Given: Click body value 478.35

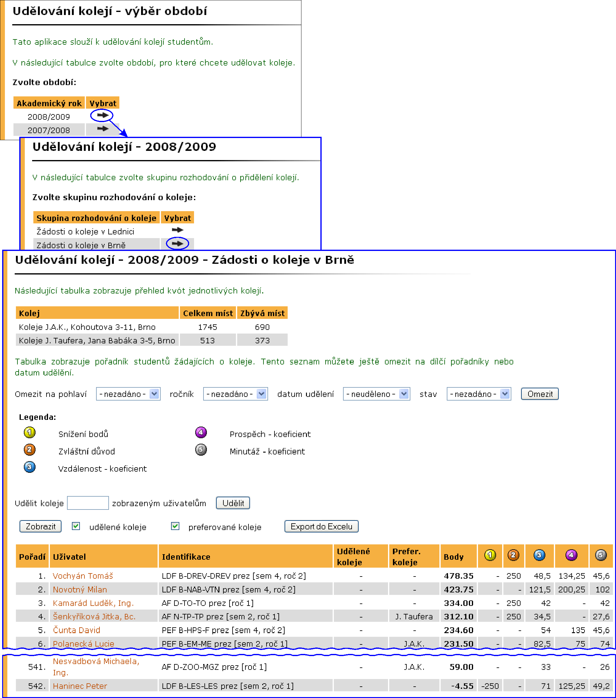Looking at the screenshot, I should click(459, 576).
